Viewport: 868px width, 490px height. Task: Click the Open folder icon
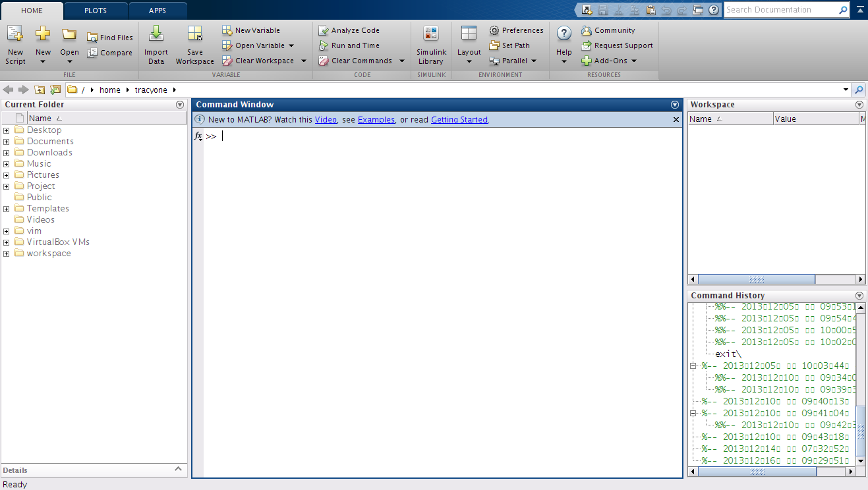tap(69, 34)
